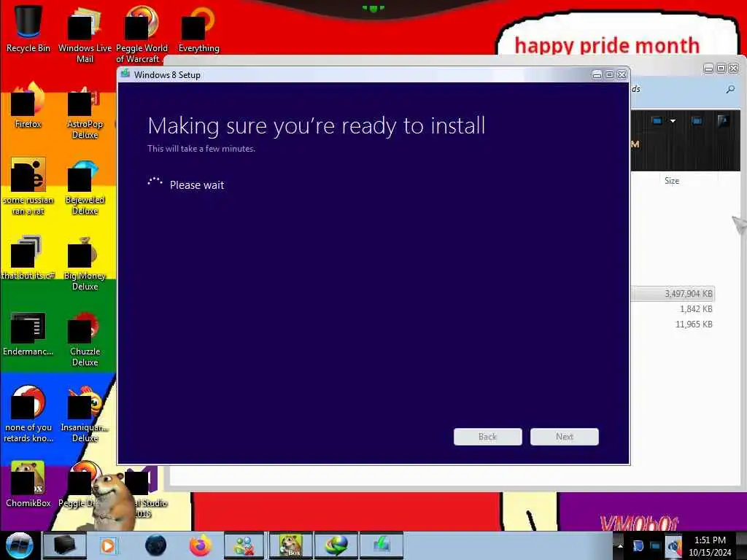Open view options dropdown arrow in Explorer

pyautogui.click(x=673, y=121)
